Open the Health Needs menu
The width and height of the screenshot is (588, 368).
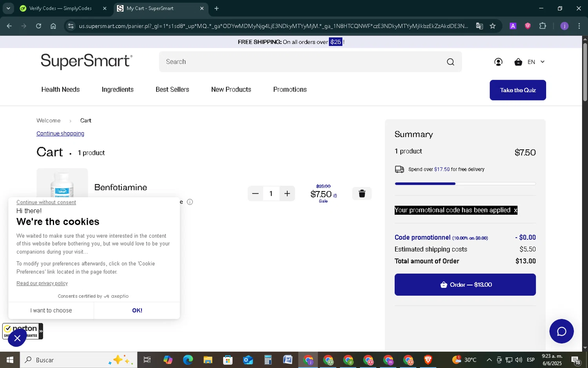(60, 90)
